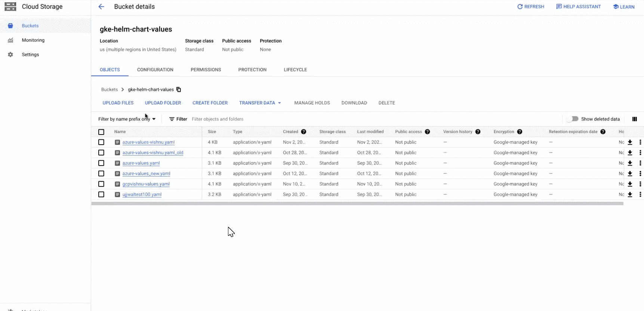This screenshot has height=311, width=644.
Task: Open help for the Public access column
Action: pyautogui.click(x=427, y=132)
